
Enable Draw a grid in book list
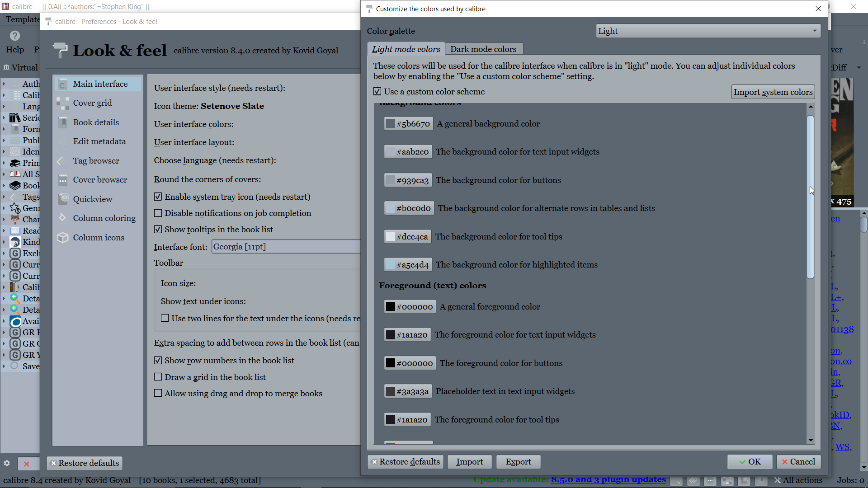point(158,377)
